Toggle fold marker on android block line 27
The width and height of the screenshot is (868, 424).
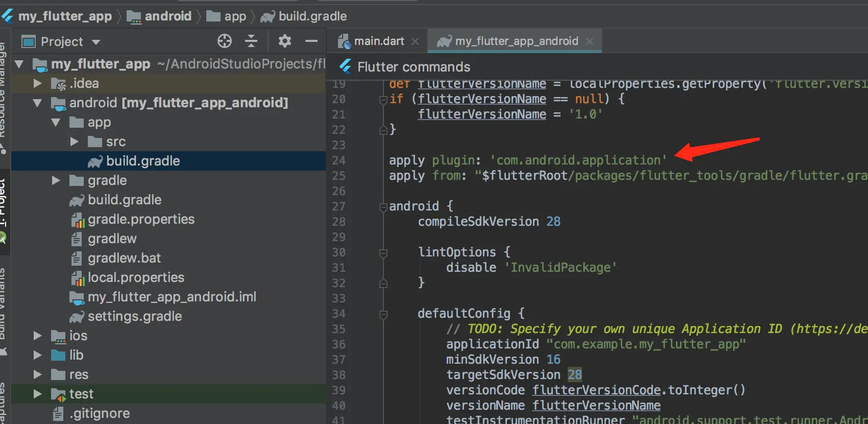point(383,207)
